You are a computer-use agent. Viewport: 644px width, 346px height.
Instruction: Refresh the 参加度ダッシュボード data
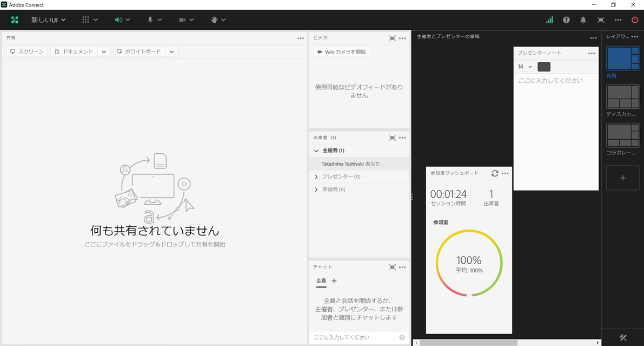[x=495, y=173]
